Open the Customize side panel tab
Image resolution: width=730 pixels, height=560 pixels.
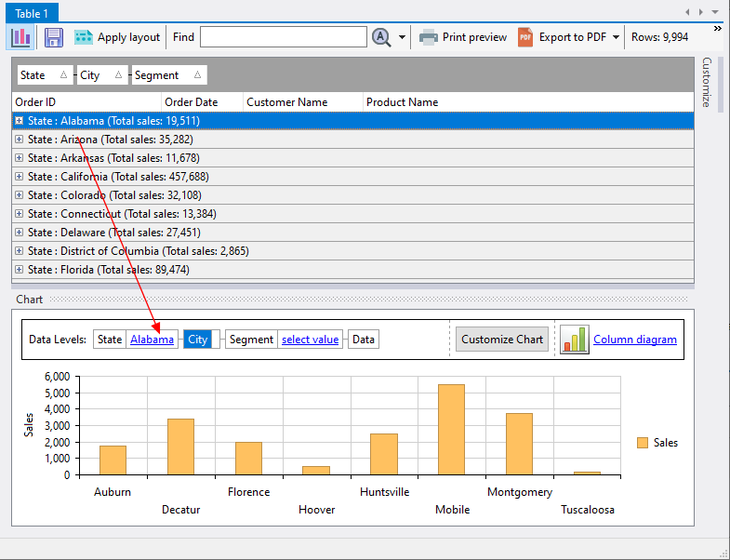pos(706,82)
